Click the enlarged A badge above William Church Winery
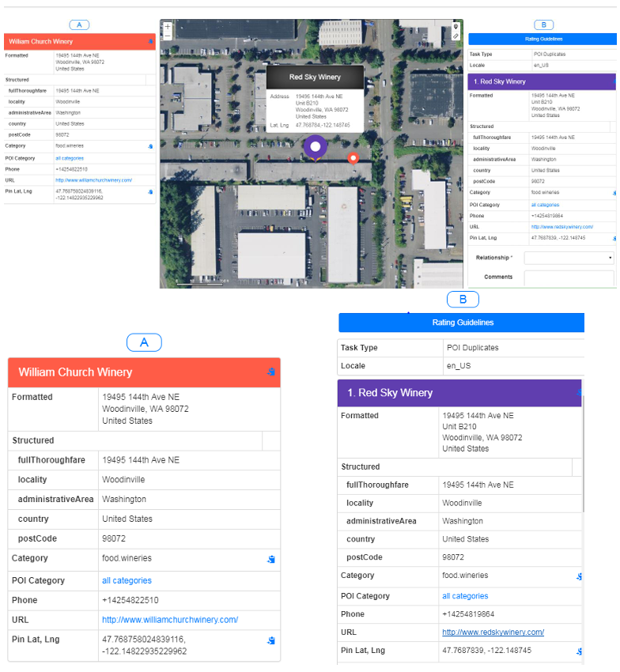 [144, 342]
